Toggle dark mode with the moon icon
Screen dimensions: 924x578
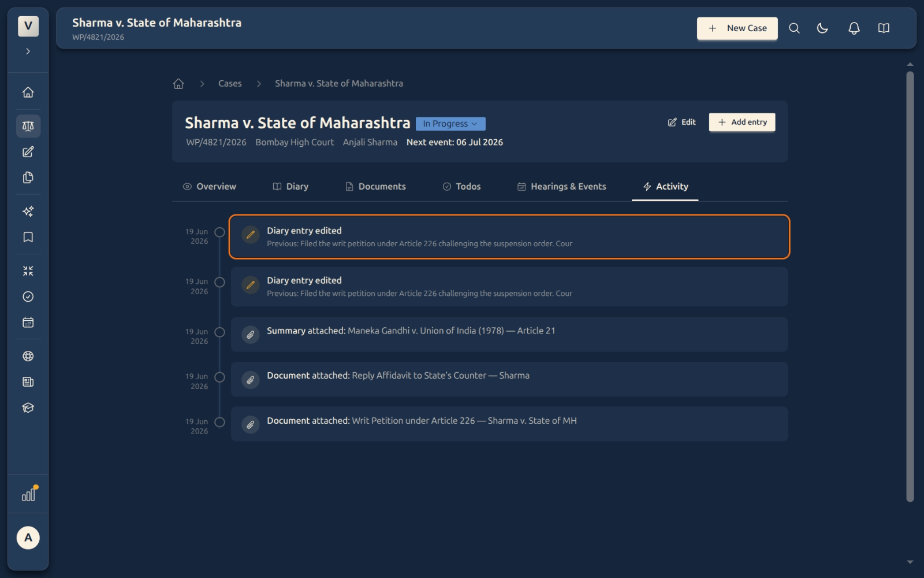click(x=822, y=28)
